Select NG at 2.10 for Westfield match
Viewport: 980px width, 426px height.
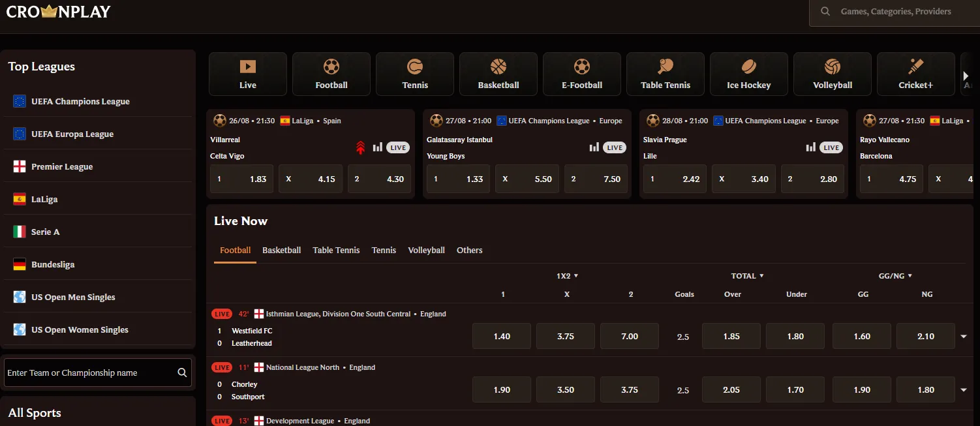(926, 337)
